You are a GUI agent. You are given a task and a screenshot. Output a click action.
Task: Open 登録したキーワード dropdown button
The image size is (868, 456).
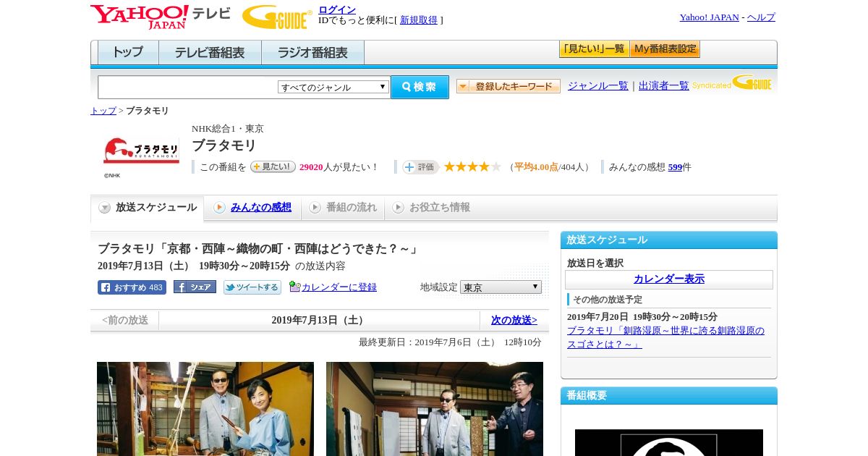[x=509, y=86]
